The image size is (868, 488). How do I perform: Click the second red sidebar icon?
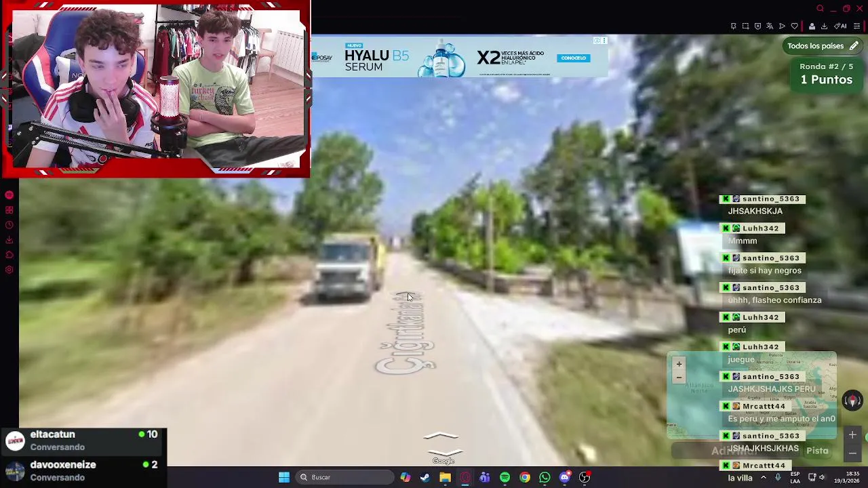pos(9,210)
